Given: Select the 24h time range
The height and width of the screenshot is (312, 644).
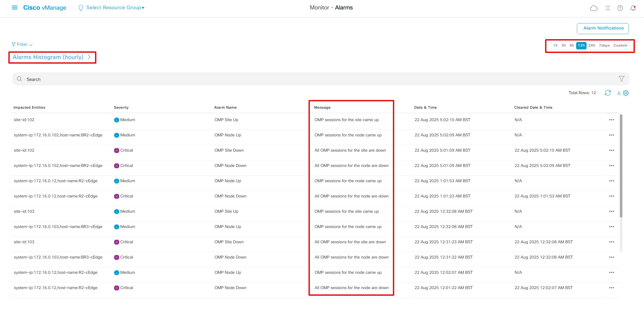Looking at the screenshot, I should pos(592,46).
